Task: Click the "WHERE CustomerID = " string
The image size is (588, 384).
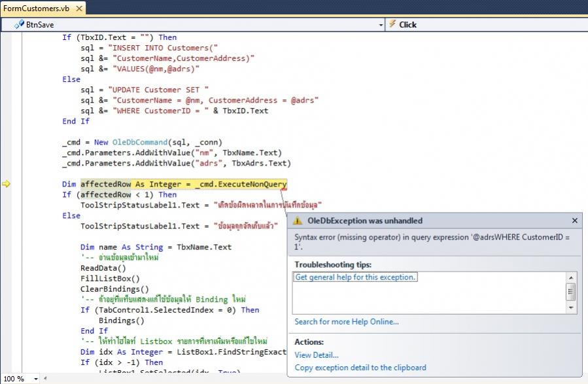Action: (160, 111)
